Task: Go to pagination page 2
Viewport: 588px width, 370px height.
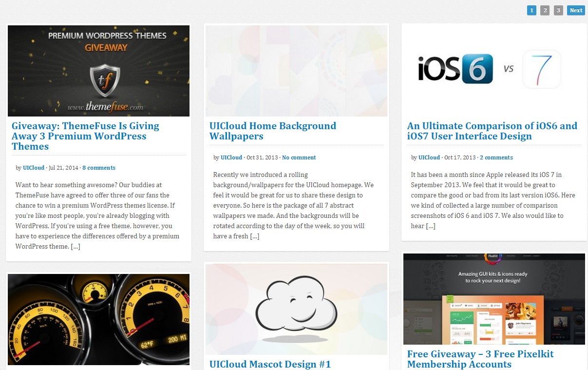Action: [x=545, y=10]
